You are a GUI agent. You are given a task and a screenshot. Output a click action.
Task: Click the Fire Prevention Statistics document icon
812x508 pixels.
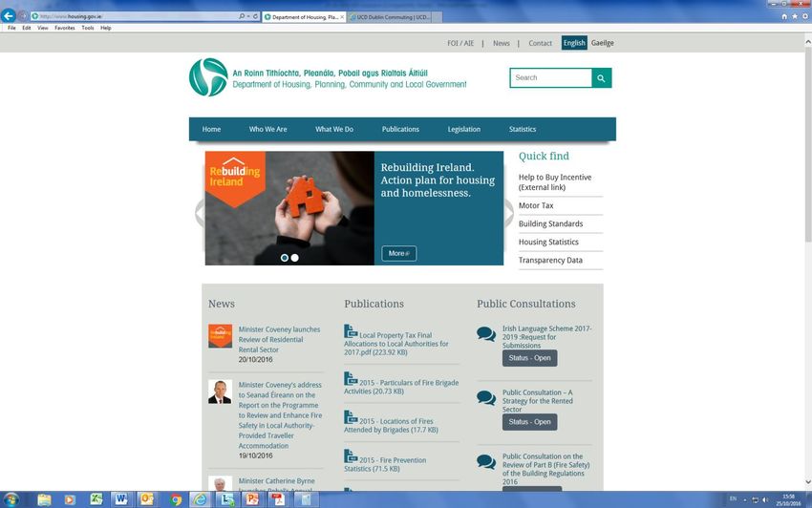click(351, 455)
